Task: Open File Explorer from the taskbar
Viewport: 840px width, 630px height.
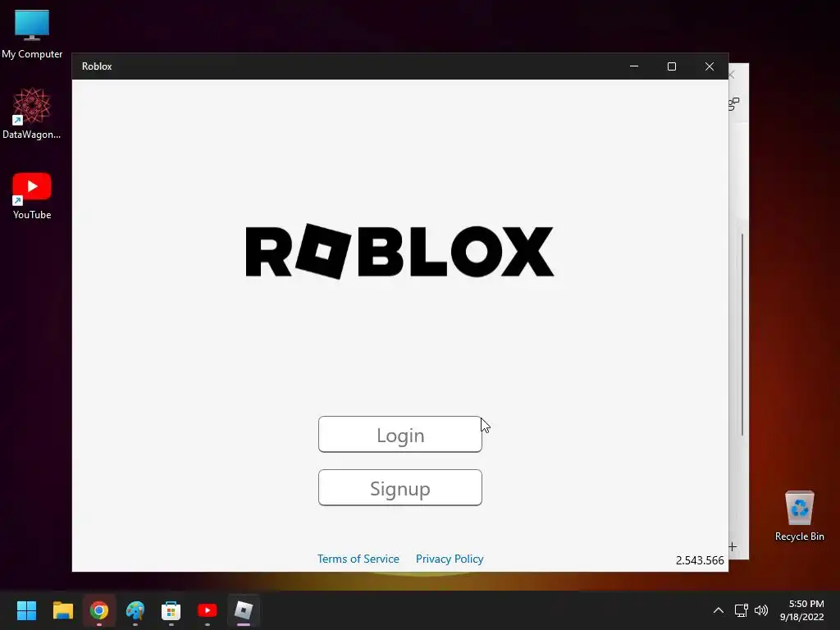Action: (62, 610)
